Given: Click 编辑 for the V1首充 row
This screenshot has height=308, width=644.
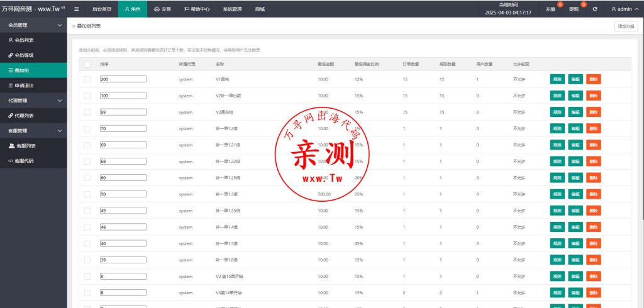Looking at the screenshot, I should pyautogui.click(x=575, y=79).
